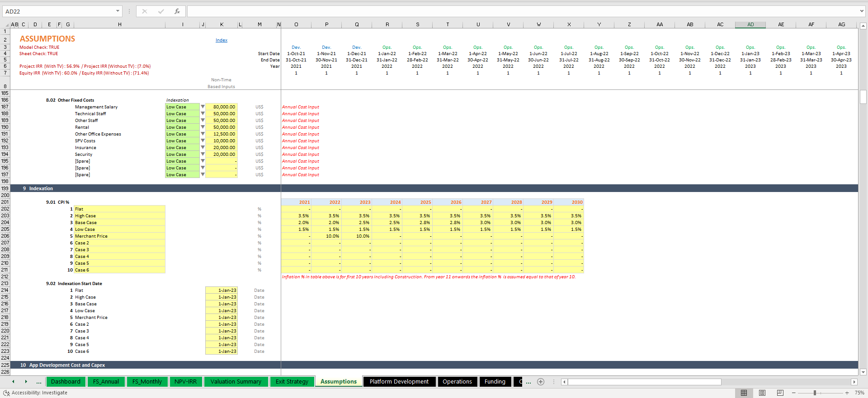Click the zoom in plus button

click(847, 393)
